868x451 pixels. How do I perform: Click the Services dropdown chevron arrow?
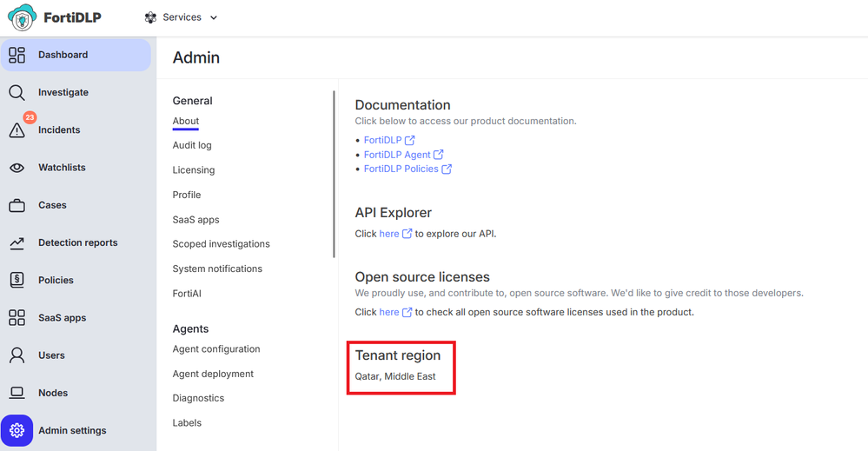(x=214, y=17)
